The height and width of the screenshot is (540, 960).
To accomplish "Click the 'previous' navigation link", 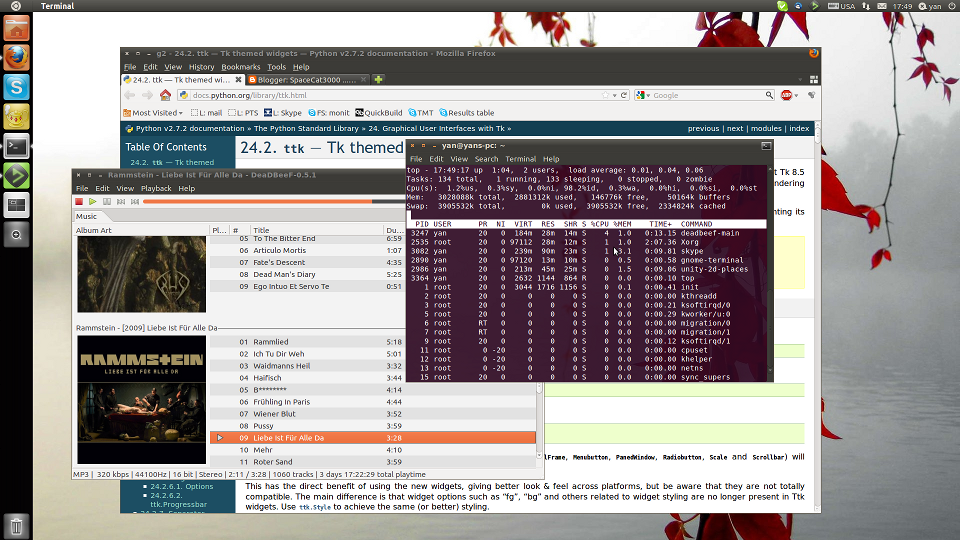I will pos(703,129).
